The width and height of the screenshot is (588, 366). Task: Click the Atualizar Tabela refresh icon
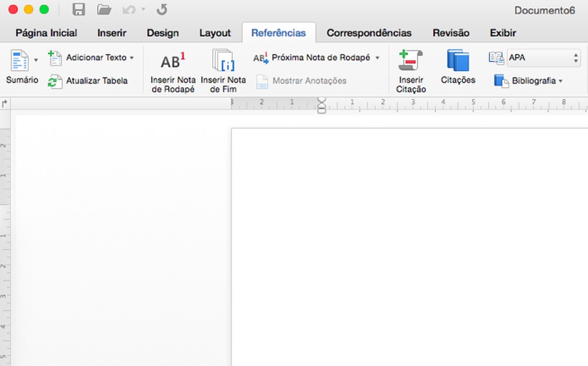point(55,81)
